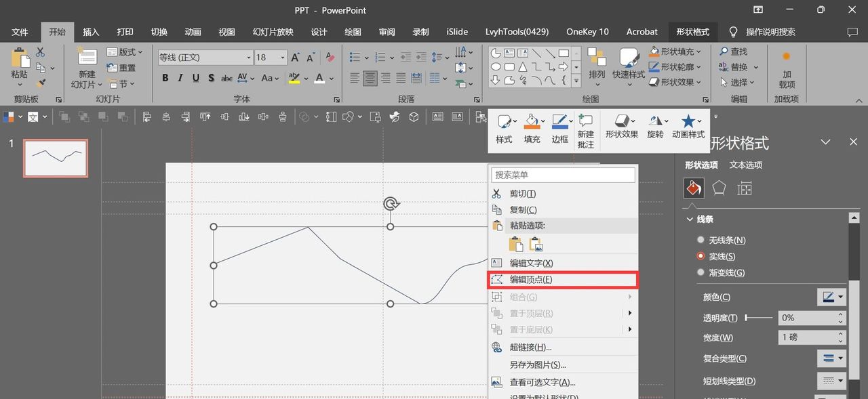This screenshot has width=868, height=399.
Task: Open the line 颜色 color picker
Action: click(x=831, y=297)
